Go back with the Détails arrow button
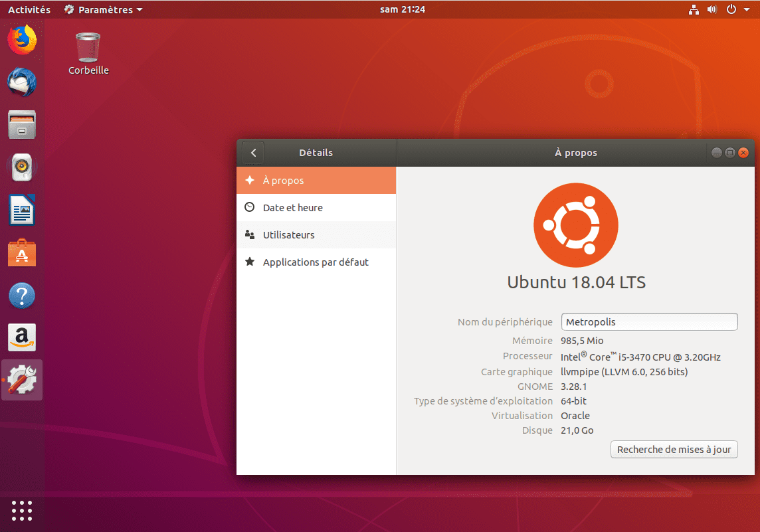Image resolution: width=760 pixels, height=532 pixels. (252, 152)
